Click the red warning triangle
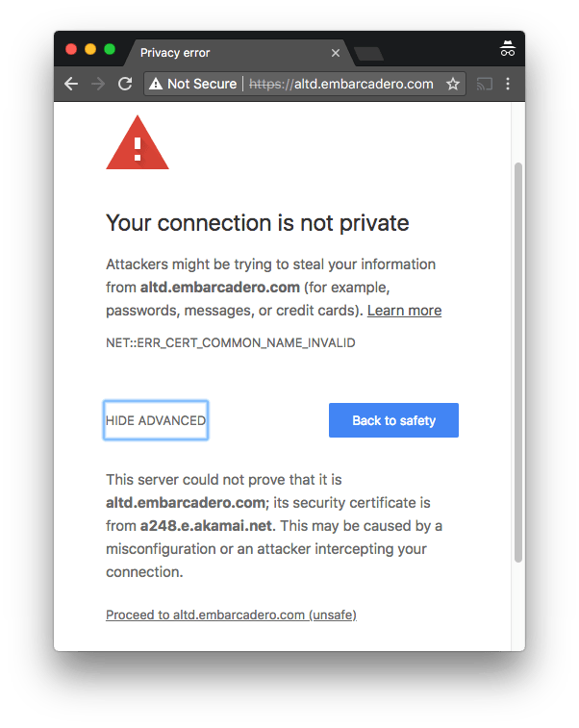Screen dimensions: 579x728 [138, 146]
